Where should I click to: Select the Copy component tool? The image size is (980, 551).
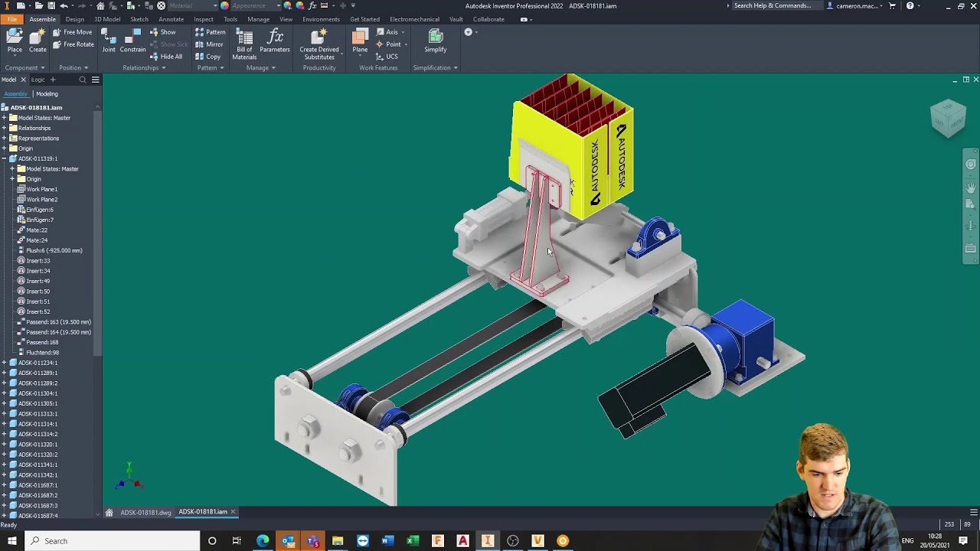[x=207, y=57]
